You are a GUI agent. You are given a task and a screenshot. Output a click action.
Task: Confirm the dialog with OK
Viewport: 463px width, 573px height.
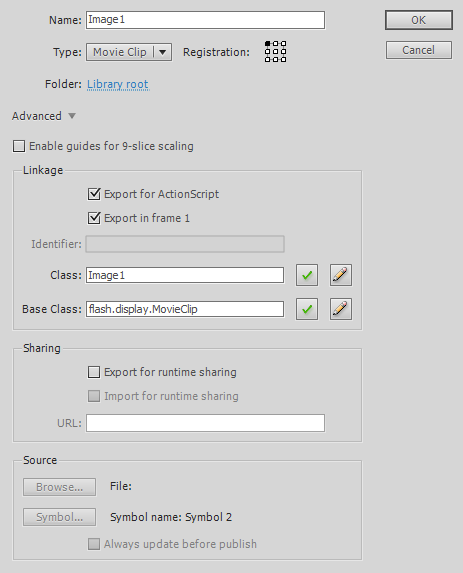pyautogui.click(x=419, y=20)
